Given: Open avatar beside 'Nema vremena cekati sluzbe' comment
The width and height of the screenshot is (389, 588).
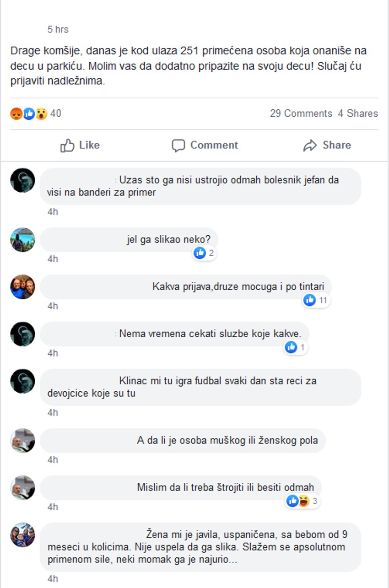Looking at the screenshot, I should click(22, 334).
